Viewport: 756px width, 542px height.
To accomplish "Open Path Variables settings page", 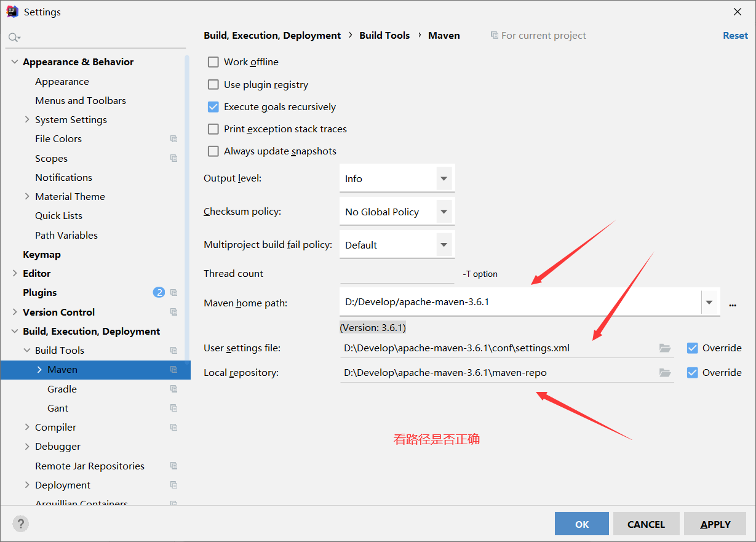I will (66, 235).
